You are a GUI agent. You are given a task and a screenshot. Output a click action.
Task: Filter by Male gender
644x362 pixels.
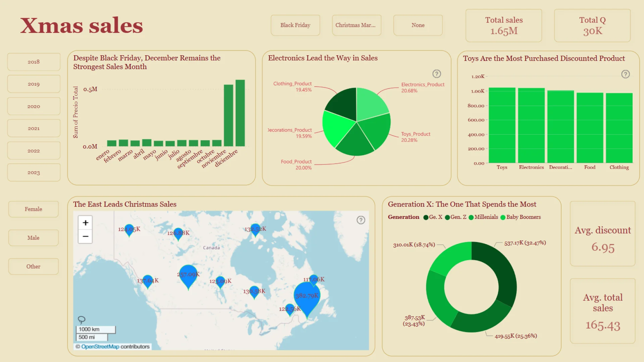[34, 238]
